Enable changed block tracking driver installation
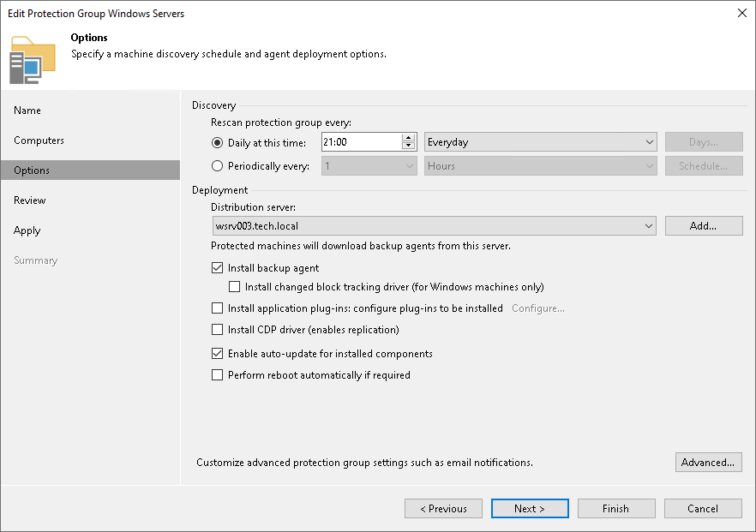Image resolution: width=756 pixels, height=532 pixels. [235, 286]
